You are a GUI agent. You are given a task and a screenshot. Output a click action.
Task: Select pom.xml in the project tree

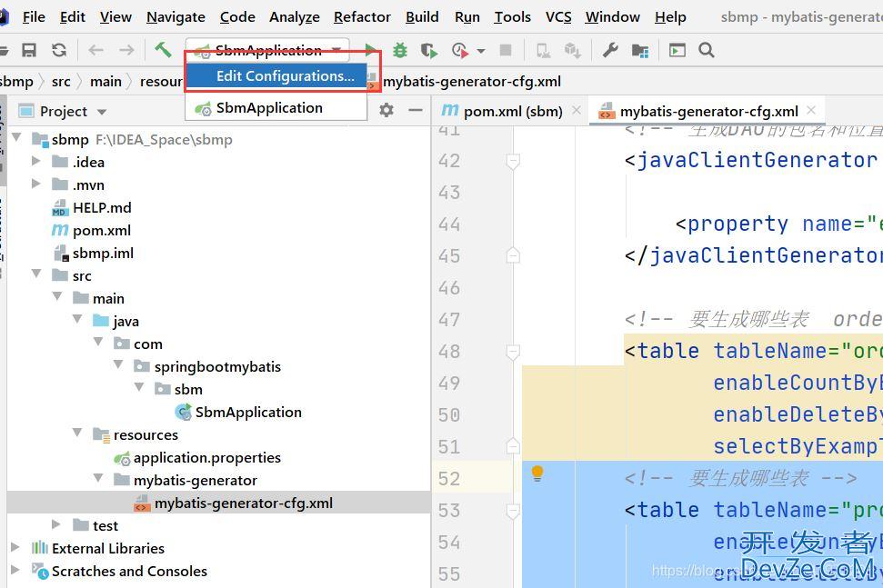pos(101,230)
